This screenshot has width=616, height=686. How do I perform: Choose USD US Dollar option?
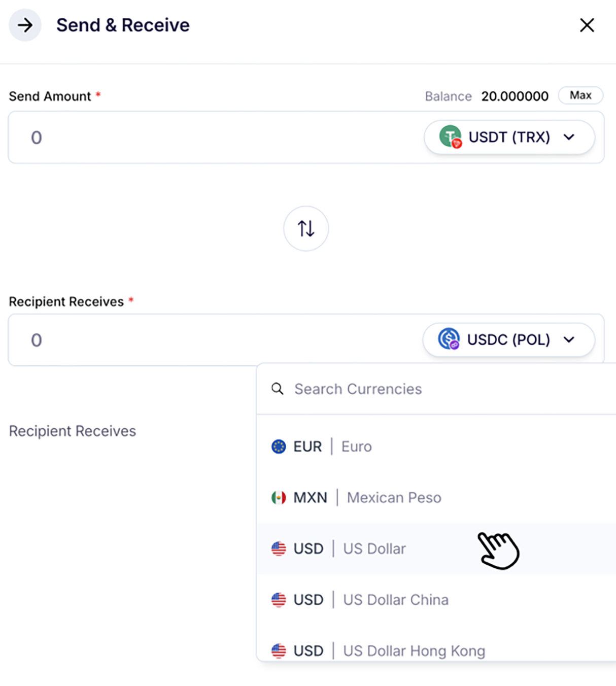pos(436,548)
